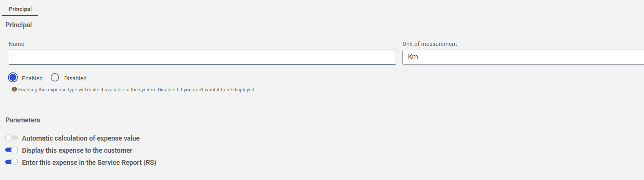Click the Disabled label text
Image resolution: width=644 pixels, height=180 pixels.
pos(75,78)
